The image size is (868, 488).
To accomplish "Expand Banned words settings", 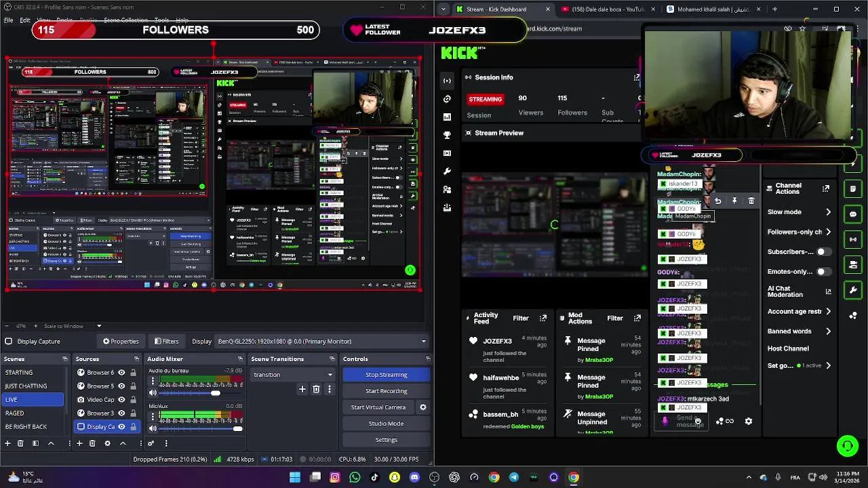I will (x=828, y=331).
